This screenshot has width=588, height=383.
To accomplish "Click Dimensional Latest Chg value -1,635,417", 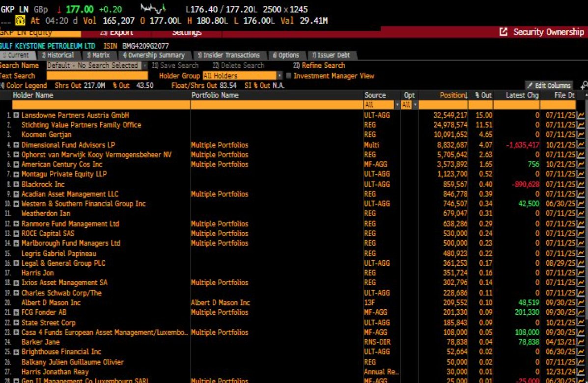I will tap(522, 145).
